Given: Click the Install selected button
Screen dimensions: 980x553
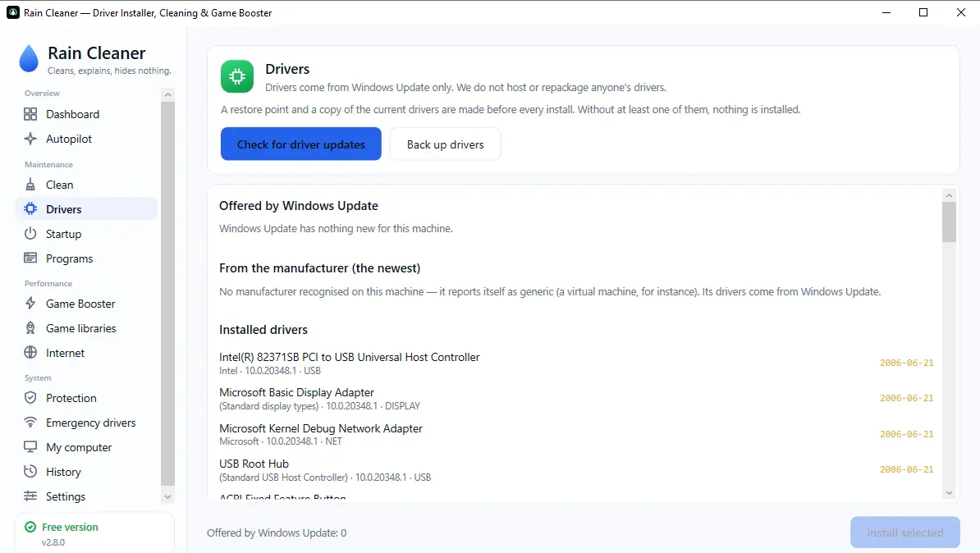Looking at the screenshot, I should pyautogui.click(x=904, y=532).
